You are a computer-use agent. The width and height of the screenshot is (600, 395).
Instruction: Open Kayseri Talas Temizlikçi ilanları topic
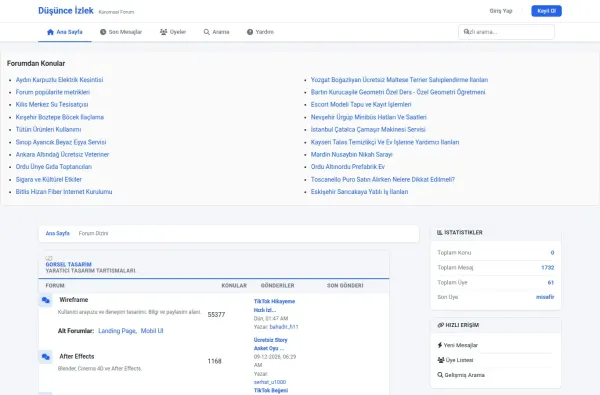click(385, 142)
